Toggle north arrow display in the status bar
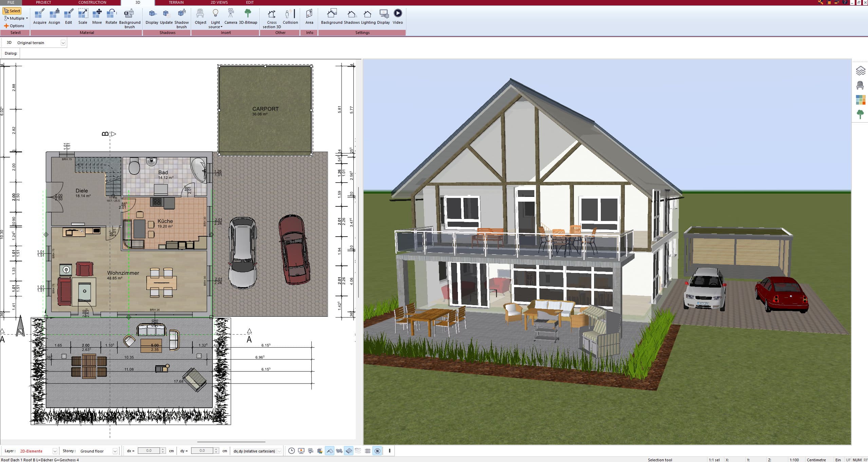The image size is (868, 462). (377, 451)
